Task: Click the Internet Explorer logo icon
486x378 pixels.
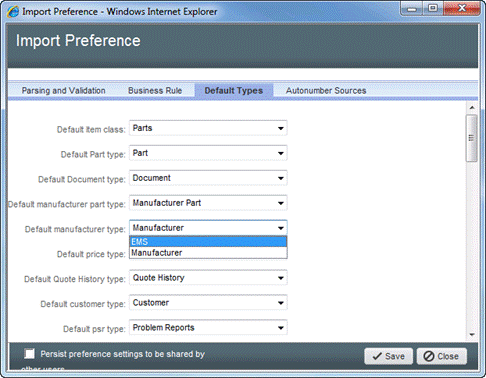Action: tap(13, 12)
